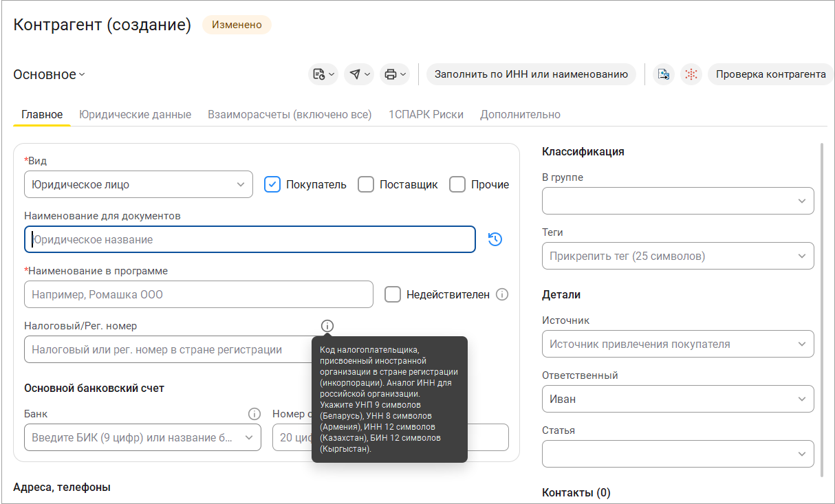Click the Классификация heading
The image size is (835, 504).
click(583, 151)
